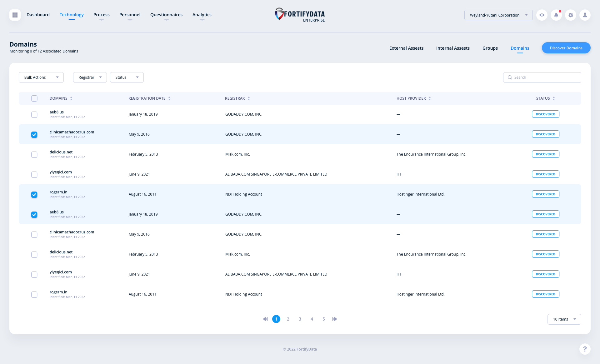The width and height of the screenshot is (600, 364).
Task: Click the help question mark icon
Action: click(x=585, y=349)
